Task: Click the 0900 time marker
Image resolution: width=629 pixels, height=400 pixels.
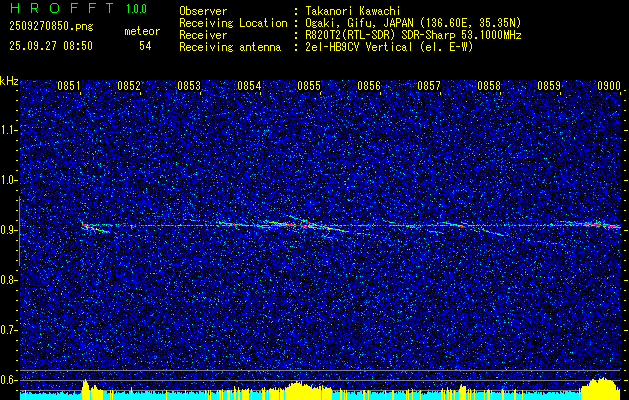Action: [609, 86]
